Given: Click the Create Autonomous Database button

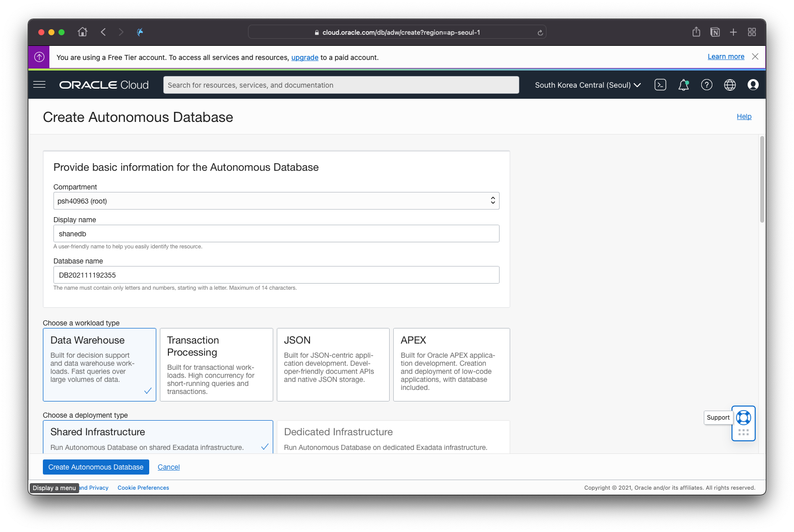Looking at the screenshot, I should [96, 467].
